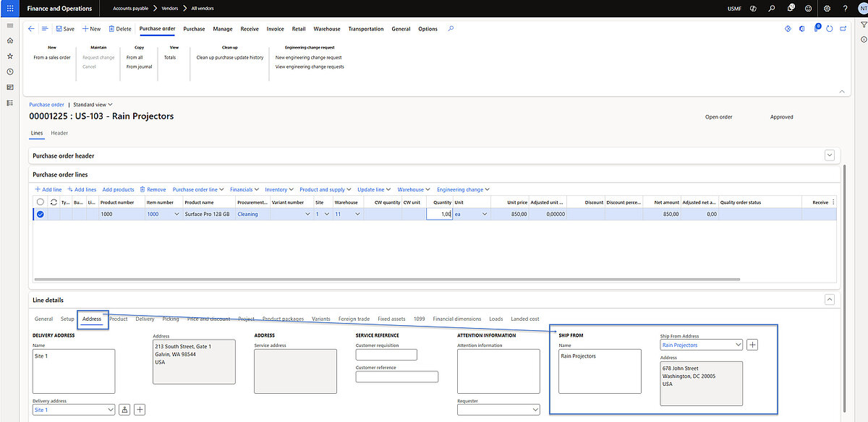The height and width of the screenshot is (422, 868).
Task: Refresh the purchase order page
Action: (830, 29)
